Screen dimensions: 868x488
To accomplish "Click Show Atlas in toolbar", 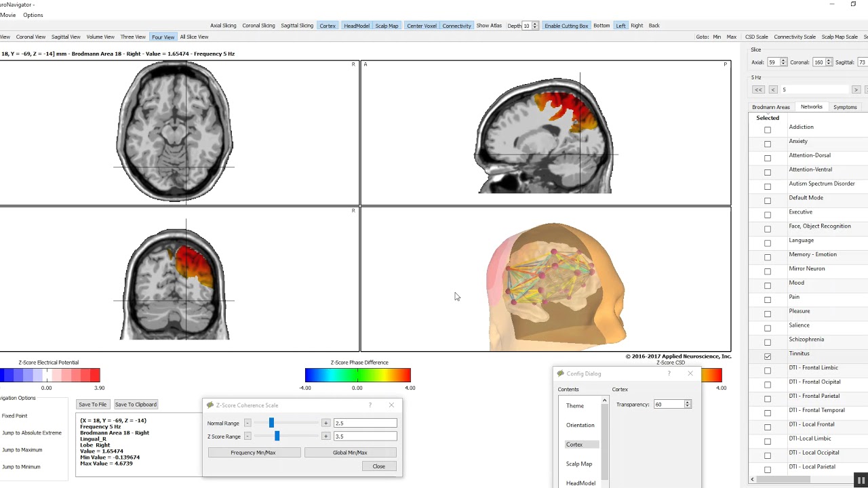I will pyautogui.click(x=489, y=26).
